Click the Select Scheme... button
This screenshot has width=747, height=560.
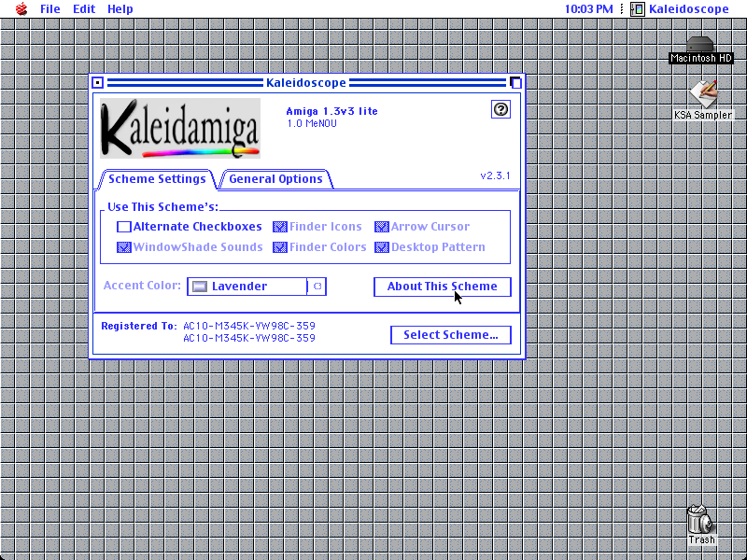click(x=451, y=335)
